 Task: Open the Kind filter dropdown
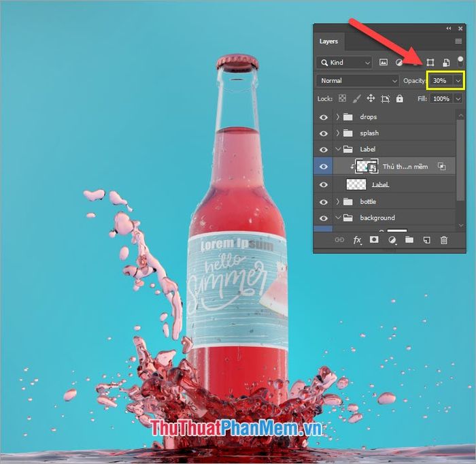tap(344, 63)
